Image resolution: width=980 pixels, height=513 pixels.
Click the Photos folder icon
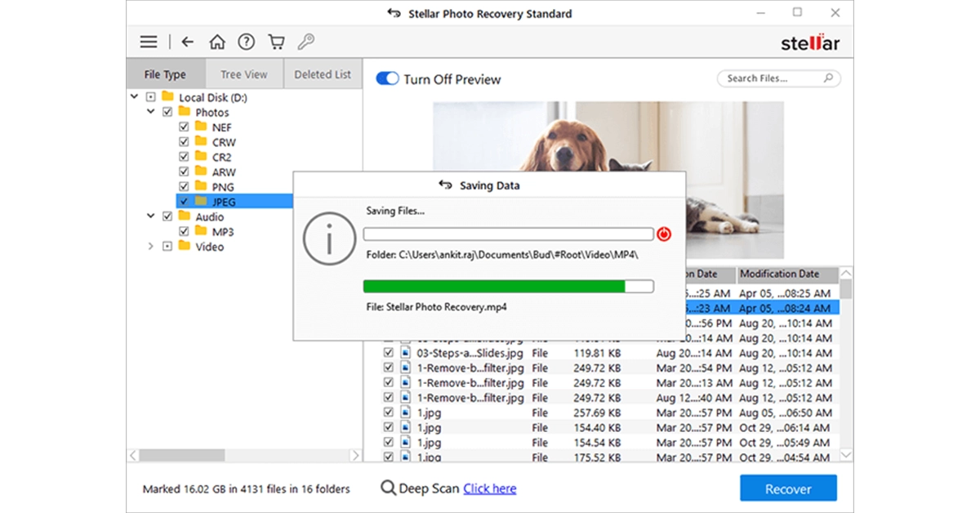[185, 112]
